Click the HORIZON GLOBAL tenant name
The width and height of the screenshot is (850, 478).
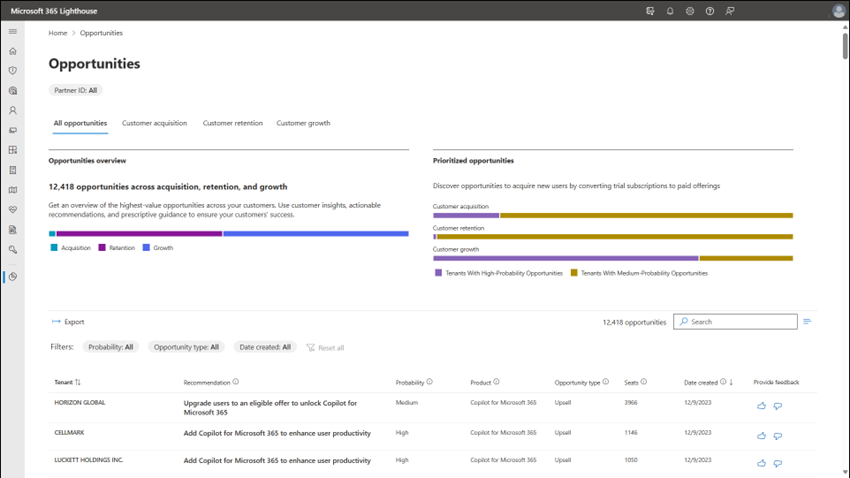pyautogui.click(x=80, y=403)
